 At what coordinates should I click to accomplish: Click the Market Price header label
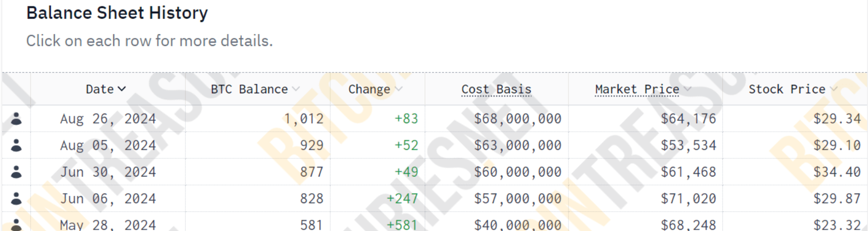click(637, 89)
